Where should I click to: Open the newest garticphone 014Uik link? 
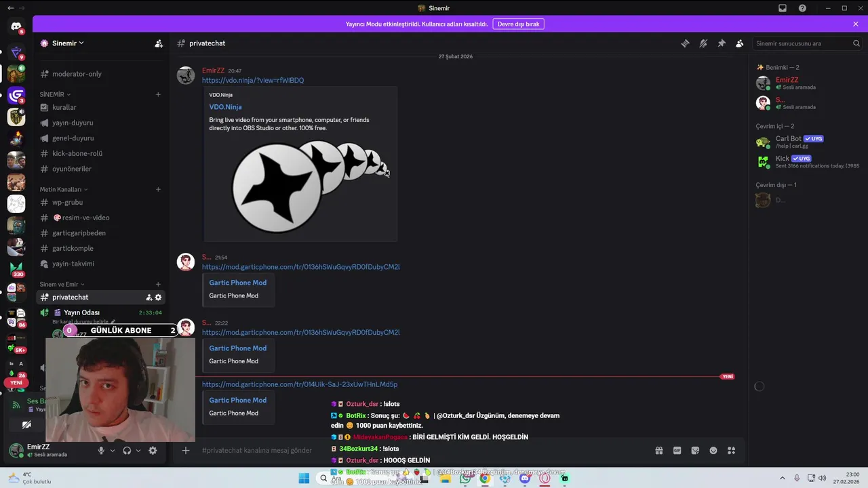pos(300,384)
